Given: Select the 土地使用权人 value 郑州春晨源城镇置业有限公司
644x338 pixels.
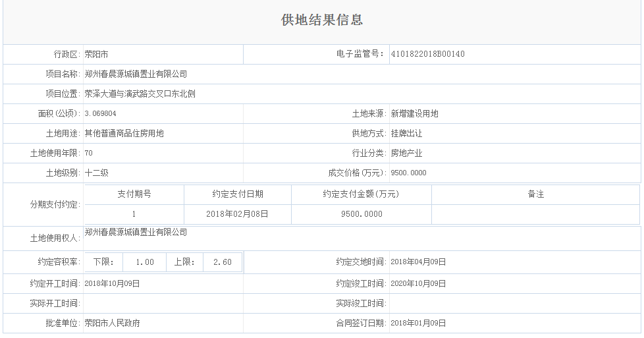Looking at the screenshot, I should coord(136,233).
